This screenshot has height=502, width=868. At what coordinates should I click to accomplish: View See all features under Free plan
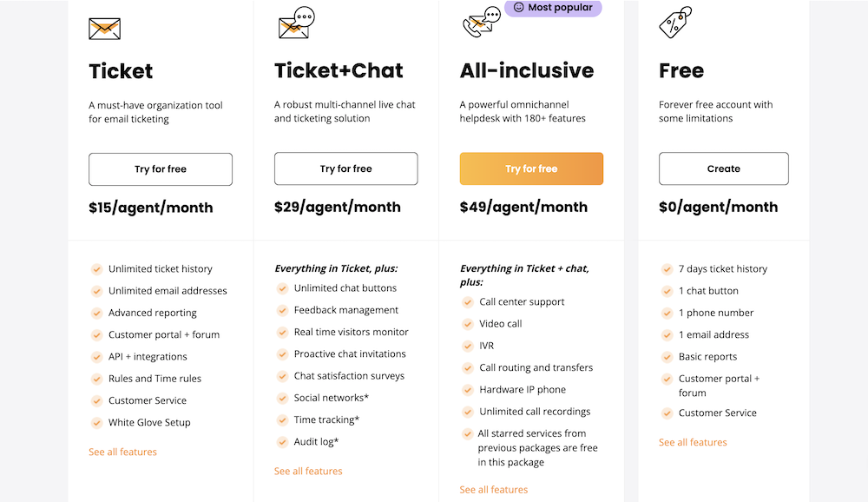point(693,442)
